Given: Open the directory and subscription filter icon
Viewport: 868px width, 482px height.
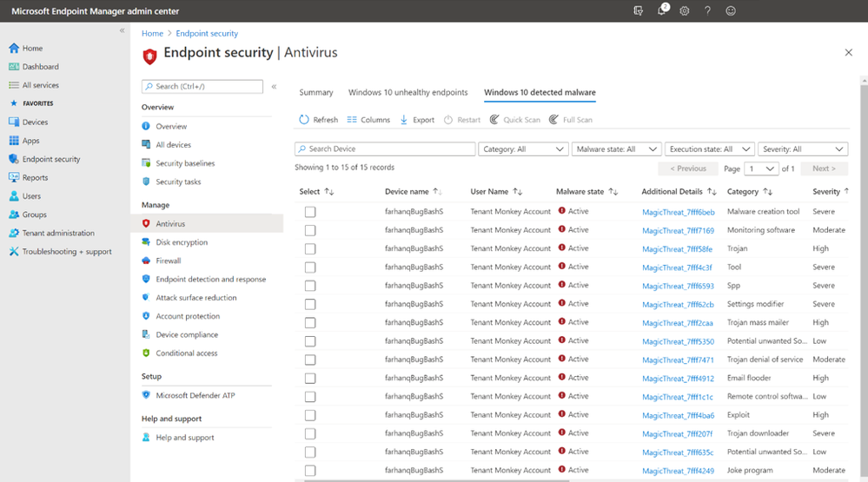Looking at the screenshot, I should (x=639, y=10).
